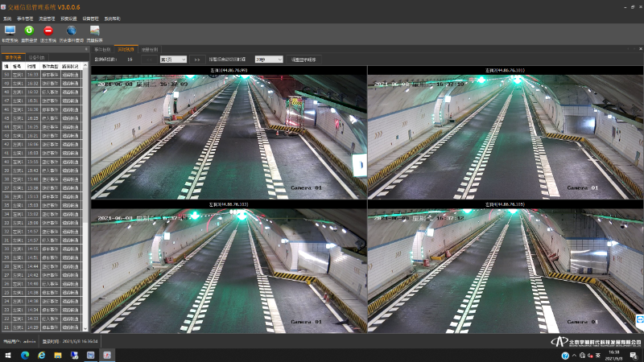Click the adjust display order button
The image size is (644, 362).
point(303,60)
